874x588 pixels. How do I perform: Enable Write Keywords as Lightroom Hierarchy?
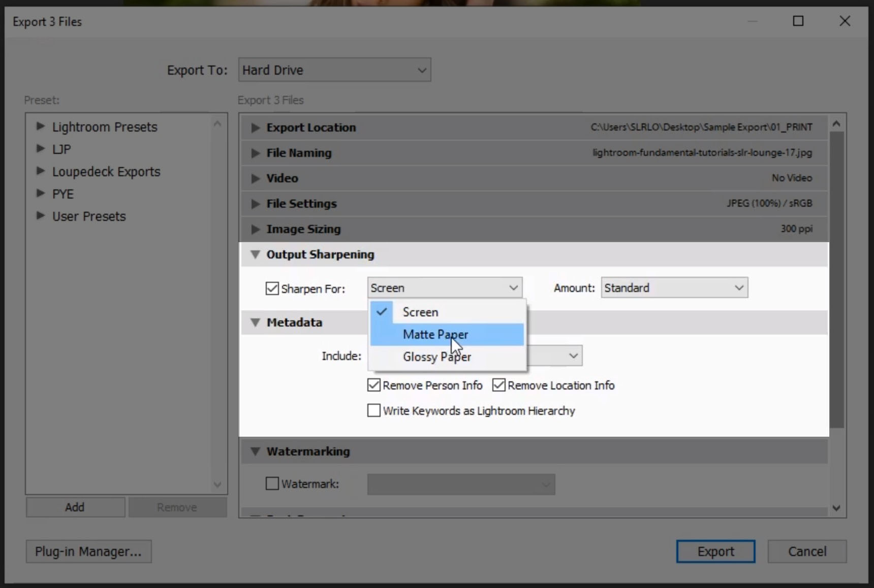(373, 410)
